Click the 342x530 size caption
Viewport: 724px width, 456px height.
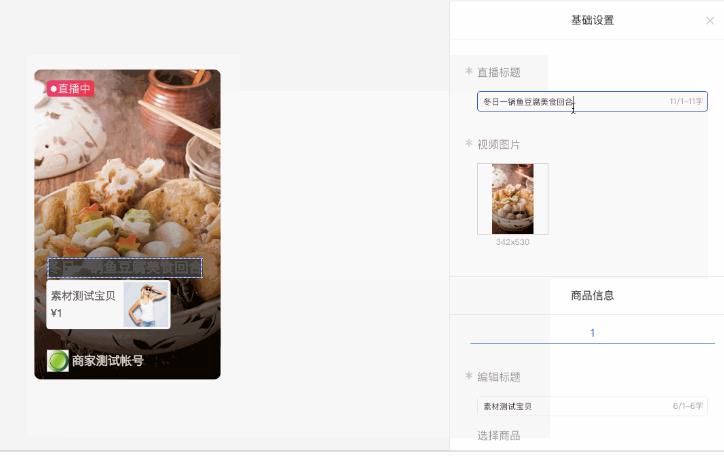(x=513, y=242)
